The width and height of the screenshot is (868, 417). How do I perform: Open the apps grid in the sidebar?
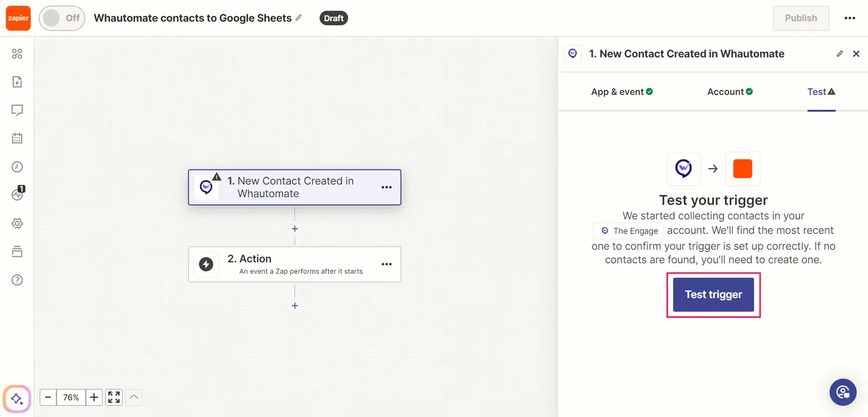pyautogui.click(x=17, y=54)
